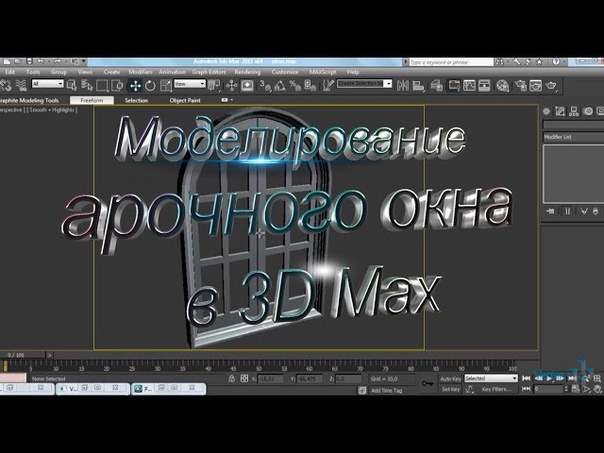Click Remove Modifier from the stack icon
Viewport: 604px width, 453px height.
[596, 211]
